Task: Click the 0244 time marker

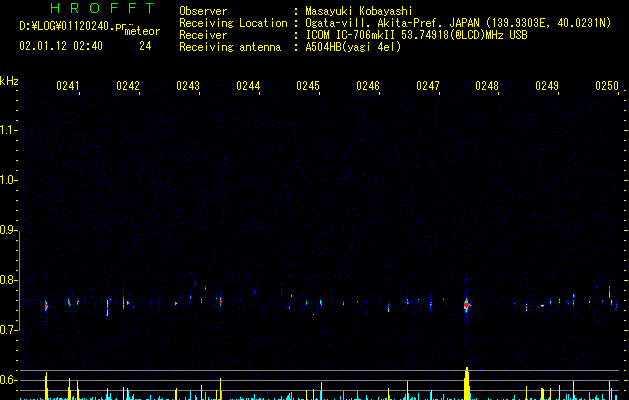Action: point(248,86)
